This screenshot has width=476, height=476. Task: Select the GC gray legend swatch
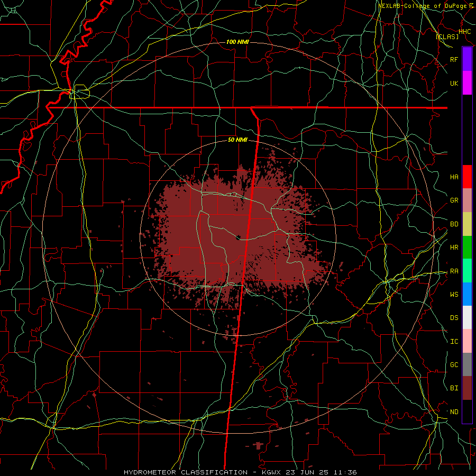467,364
